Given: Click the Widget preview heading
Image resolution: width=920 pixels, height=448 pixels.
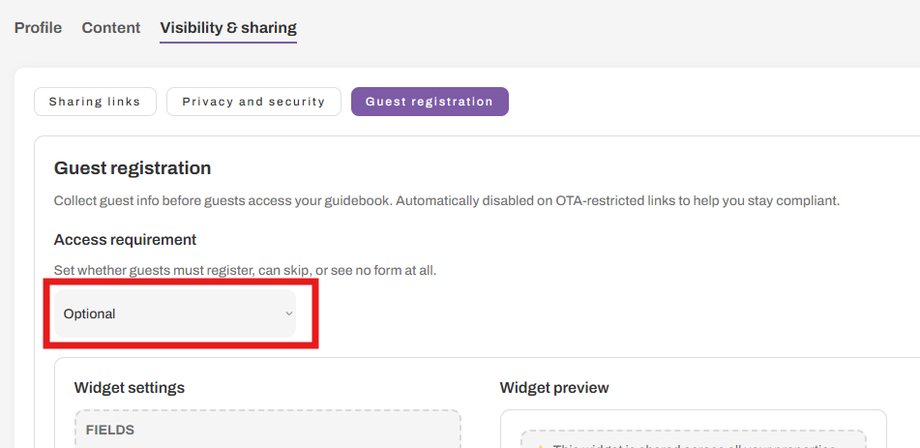Looking at the screenshot, I should [x=554, y=388].
